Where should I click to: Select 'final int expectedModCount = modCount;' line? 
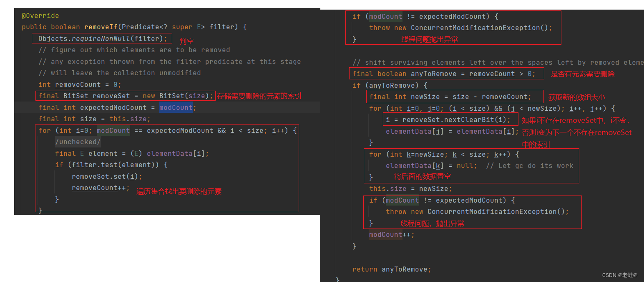click(117, 107)
